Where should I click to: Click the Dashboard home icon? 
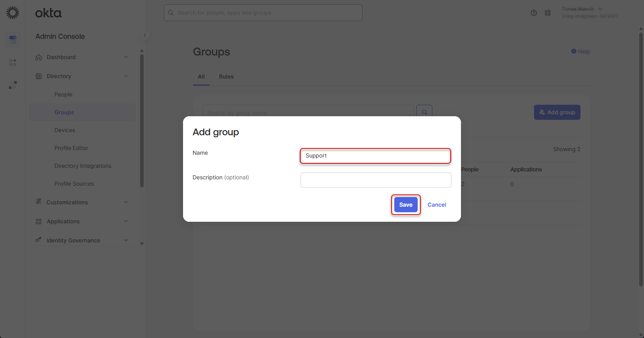pos(39,57)
